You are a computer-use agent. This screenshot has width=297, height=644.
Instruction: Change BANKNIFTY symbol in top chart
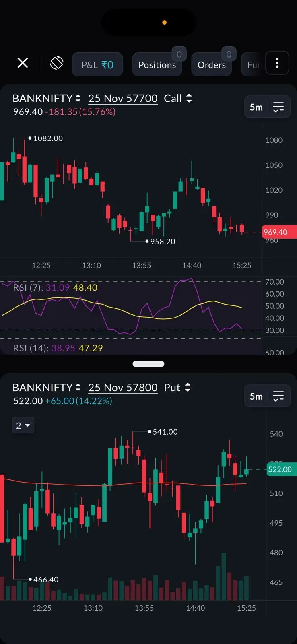(x=46, y=99)
